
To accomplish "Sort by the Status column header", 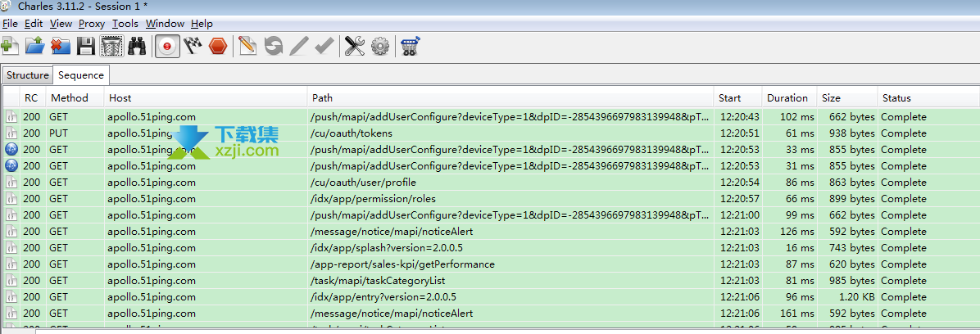I will [928, 98].
